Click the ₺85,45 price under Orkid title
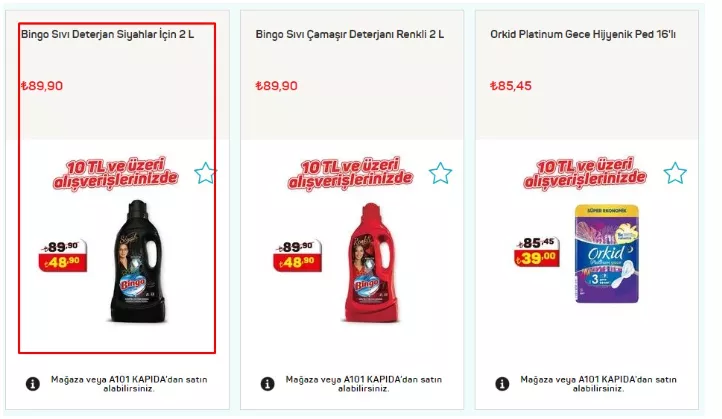Viewport: 722px width, 419px height. tap(511, 86)
